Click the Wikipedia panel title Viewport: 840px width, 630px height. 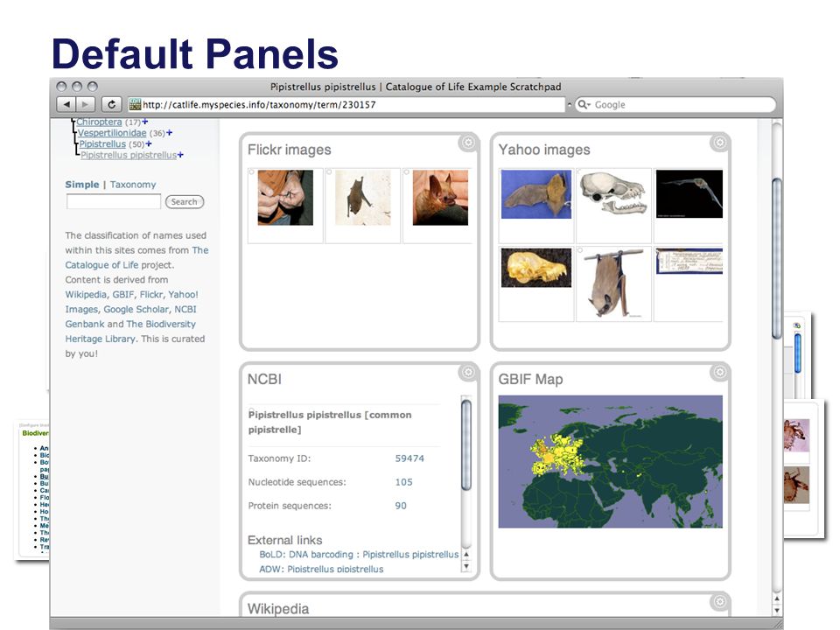pyautogui.click(x=278, y=609)
